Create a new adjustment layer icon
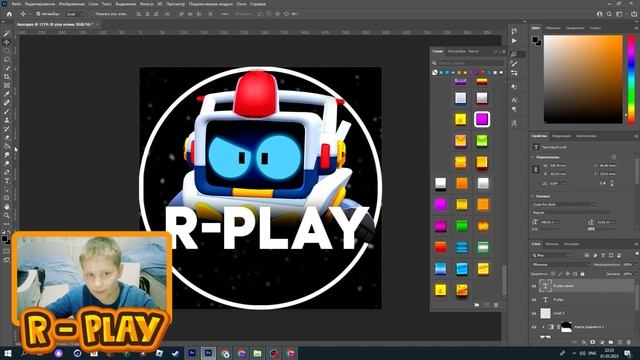This screenshot has width=640, height=360. point(602,342)
